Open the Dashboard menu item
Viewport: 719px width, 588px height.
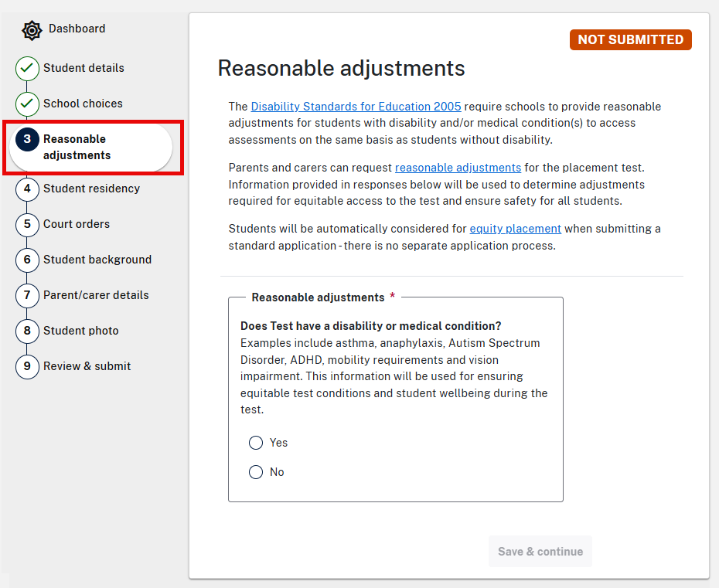pyautogui.click(x=77, y=29)
